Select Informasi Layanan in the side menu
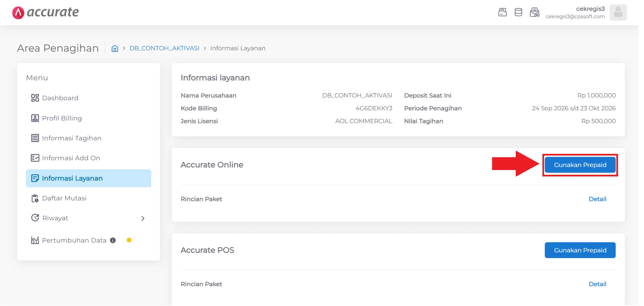Image resolution: width=644 pixels, height=306 pixels. pos(88,178)
